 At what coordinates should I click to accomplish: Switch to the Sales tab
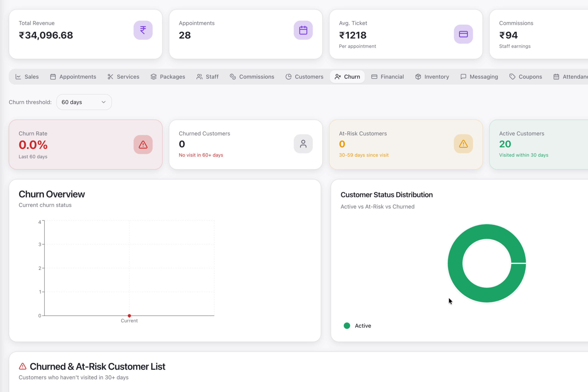[x=27, y=77]
